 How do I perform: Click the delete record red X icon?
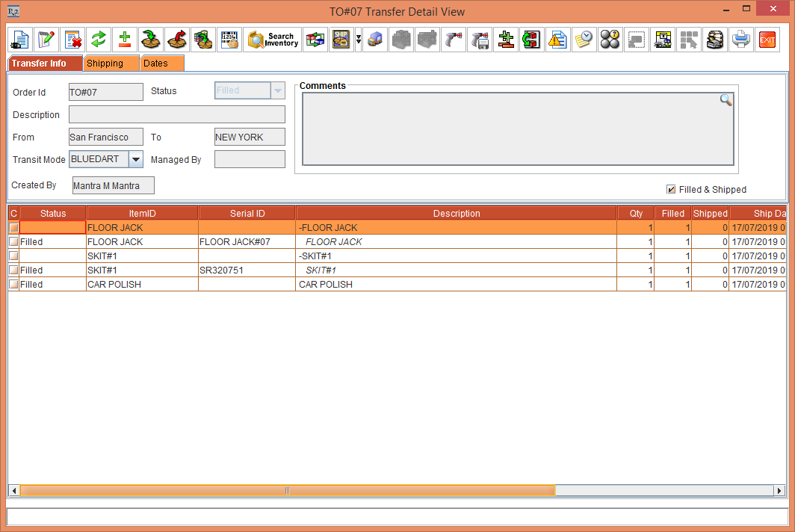click(72, 40)
